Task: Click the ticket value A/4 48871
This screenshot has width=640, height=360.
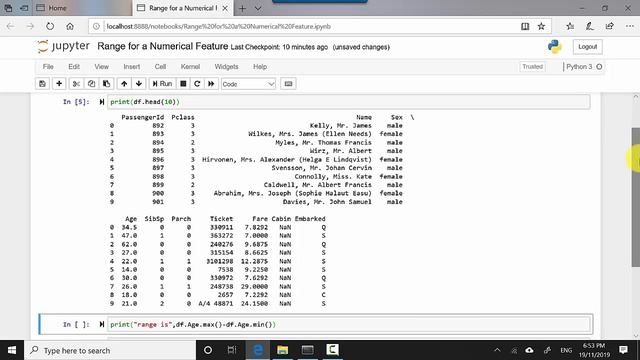Action: (x=216, y=303)
